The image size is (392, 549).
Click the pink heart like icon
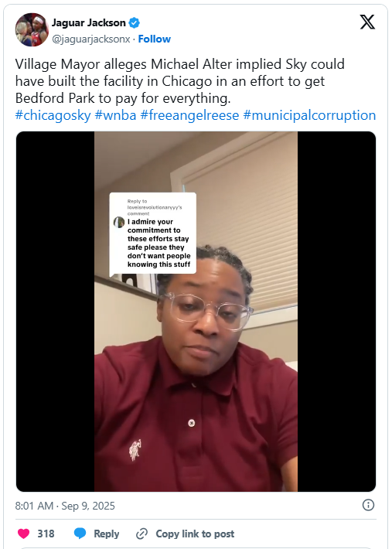click(23, 534)
